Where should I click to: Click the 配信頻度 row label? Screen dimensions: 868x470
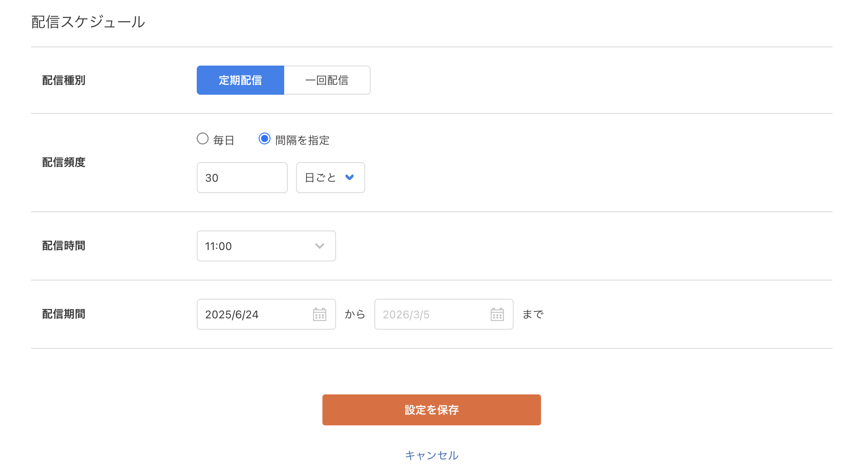tap(64, 162)
